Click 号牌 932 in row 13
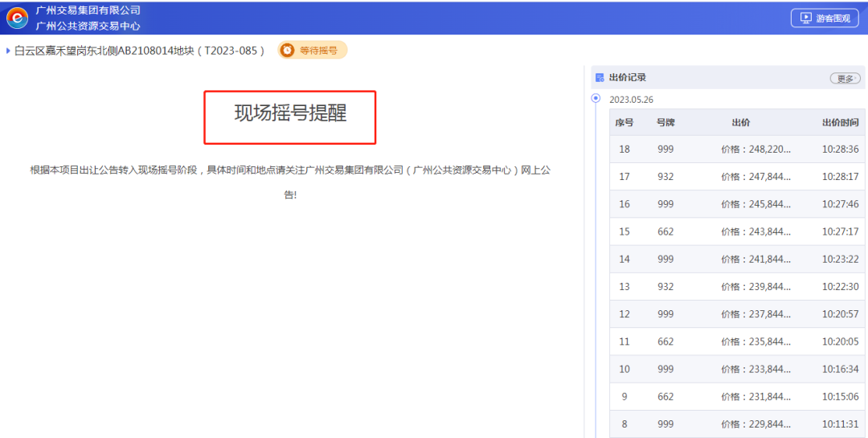This screenshot has width=868, height=438. coord(665,287)
